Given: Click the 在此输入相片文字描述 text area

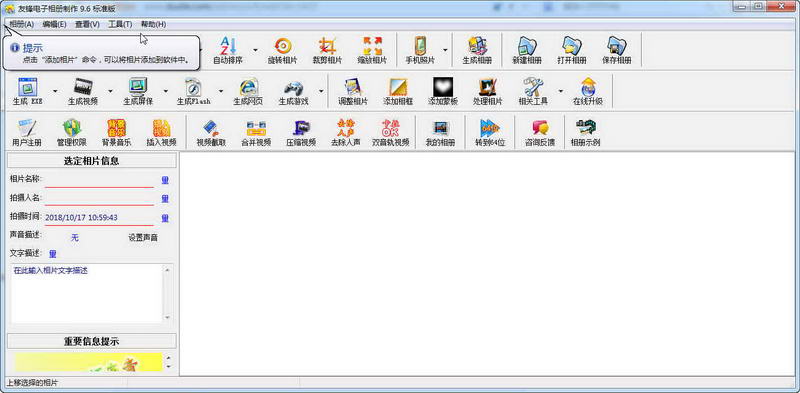Looking at the screenshot, I should coord(87,293).
